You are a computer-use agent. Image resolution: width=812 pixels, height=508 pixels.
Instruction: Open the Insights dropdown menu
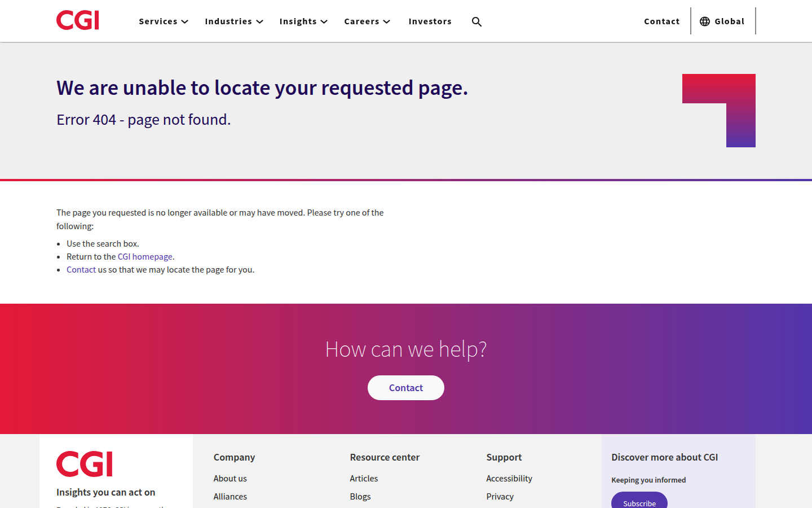[303, 21]
